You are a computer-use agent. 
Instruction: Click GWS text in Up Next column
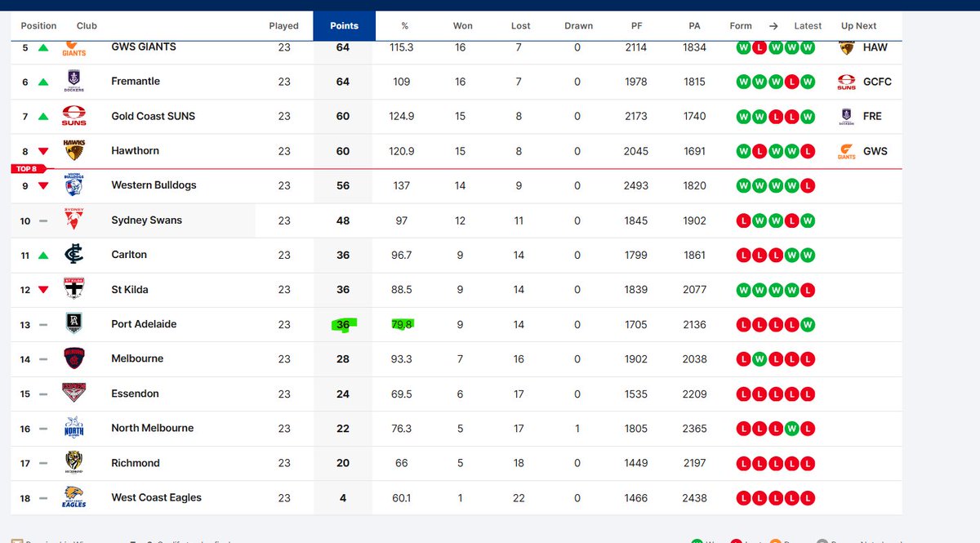875,151
